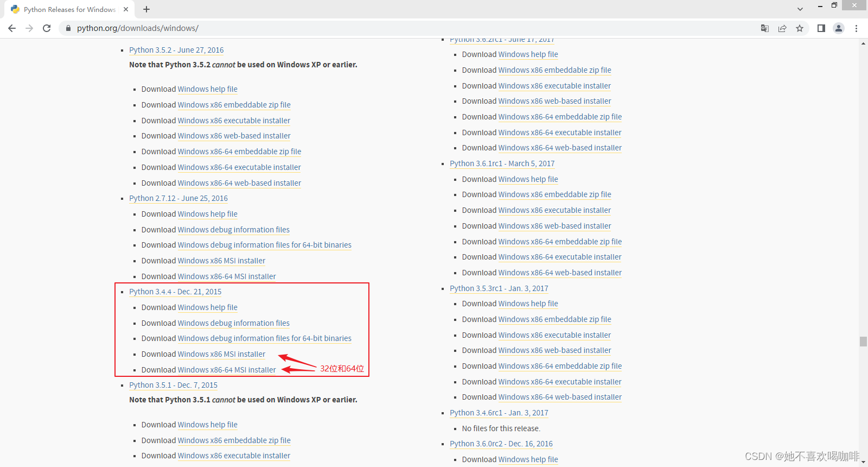Download Python 2.7.12 Windows help file
868x467 pixels.
(x=208, y=214)
